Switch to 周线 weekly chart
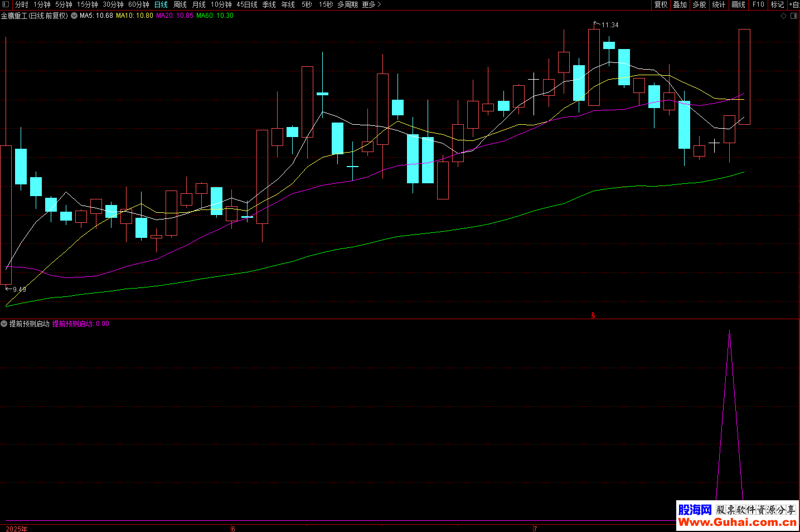Screen dimensions: 800x532 tap(180, 4)
